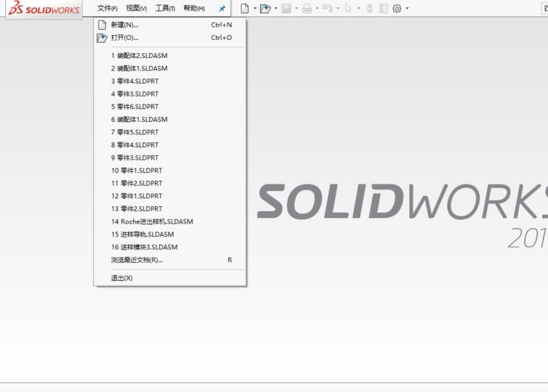Open recent file 15 进样导轨.SLDASM
548x392 pixels.
(170, 234)
